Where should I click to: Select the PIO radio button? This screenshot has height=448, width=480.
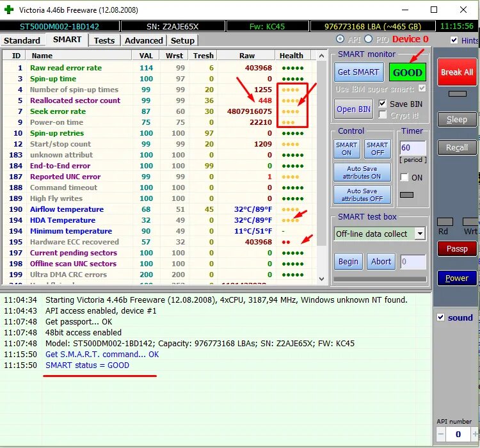[x=368, y=39]
